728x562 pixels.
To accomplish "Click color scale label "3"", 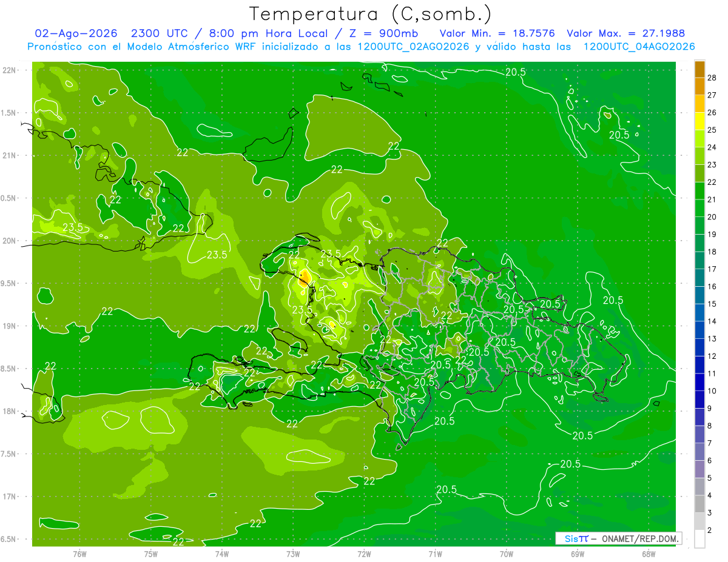I will point(710,513).
